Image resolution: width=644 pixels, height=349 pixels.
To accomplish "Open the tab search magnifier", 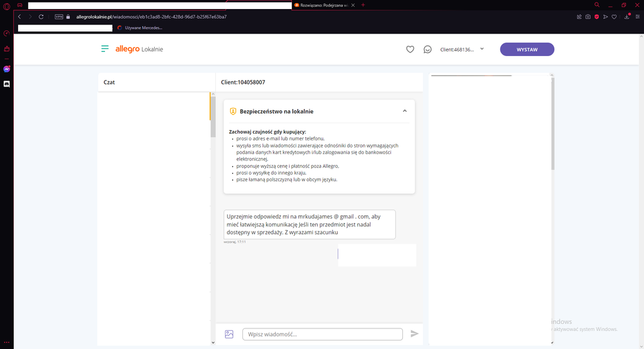I will click(597, 5).
